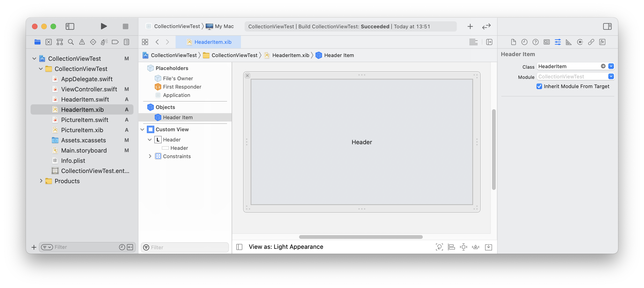The height and width of the screenshot is (288, 644).
Task: Expand the Products folder
Action: coord(41,181)
